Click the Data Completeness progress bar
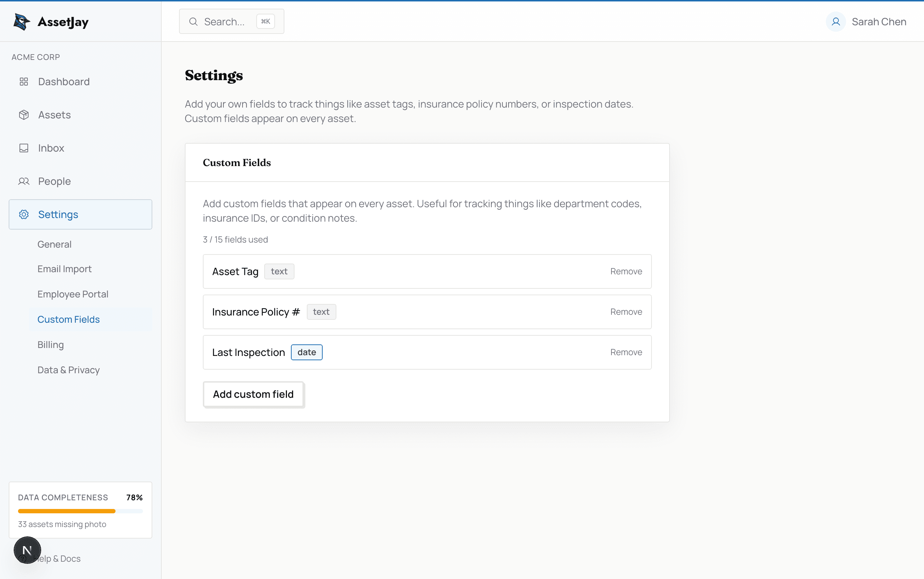This screenshot has height=579, width=924. pos(80,511)
